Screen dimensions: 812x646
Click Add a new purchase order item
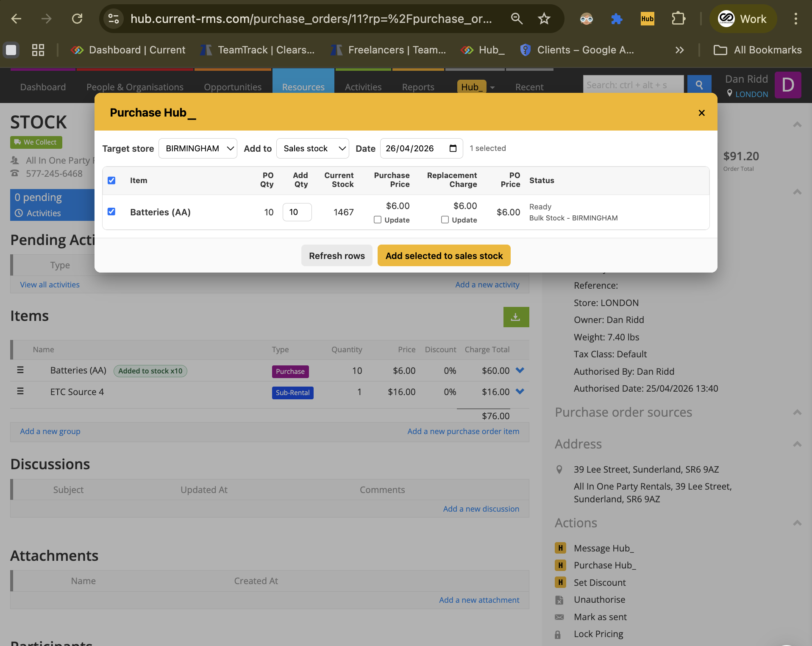click(463, 431)
